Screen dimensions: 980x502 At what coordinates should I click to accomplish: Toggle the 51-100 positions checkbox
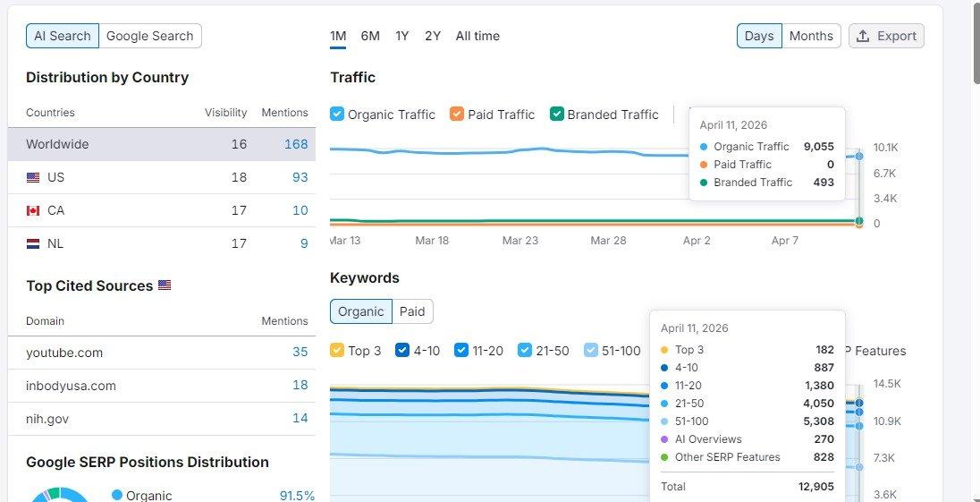point(591,350)
